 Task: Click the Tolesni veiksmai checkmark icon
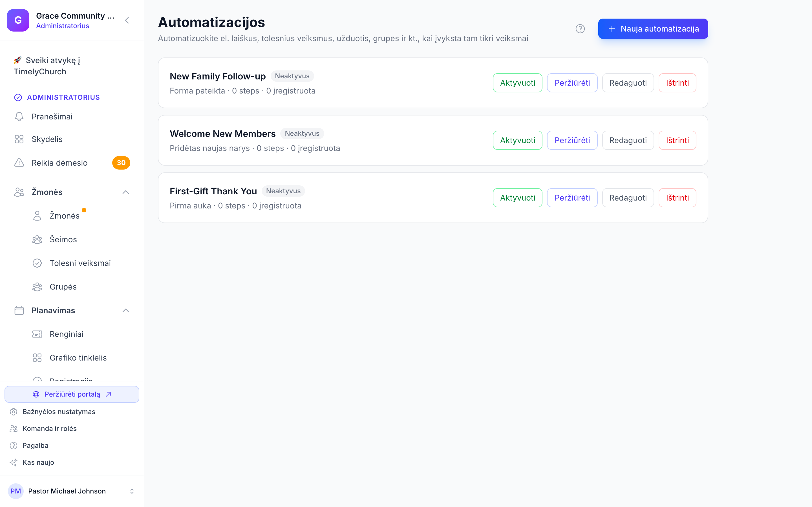37,263
